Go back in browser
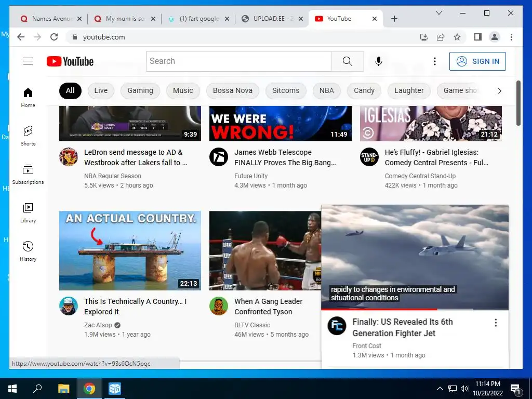532x399 pixels. click(x=21, y=37)
